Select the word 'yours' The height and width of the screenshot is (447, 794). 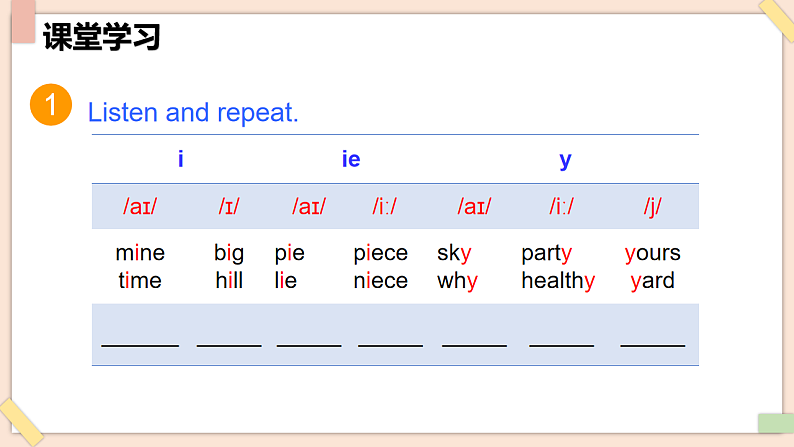click(x=653, y=254)
